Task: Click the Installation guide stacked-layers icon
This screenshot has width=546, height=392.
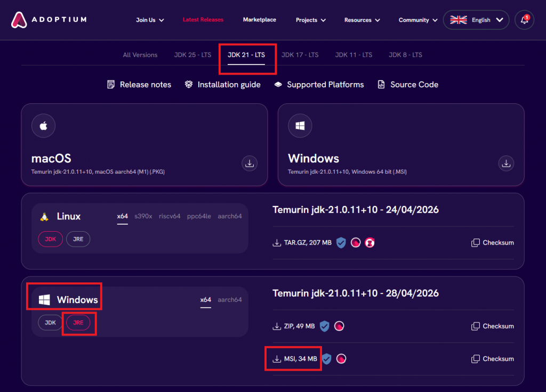Action: [x=188, y=85]
